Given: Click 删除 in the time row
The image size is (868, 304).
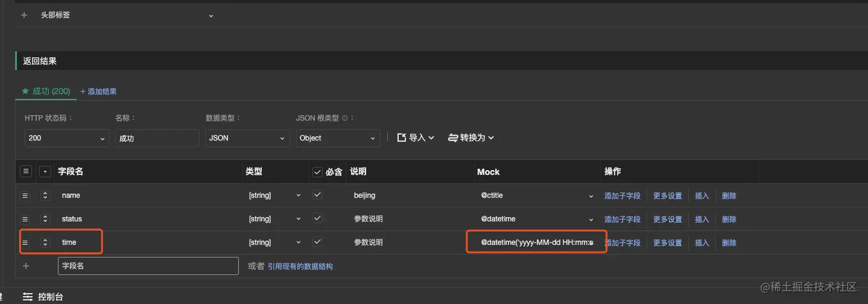Looking at the screenshot, I should (x=729, y=243).
